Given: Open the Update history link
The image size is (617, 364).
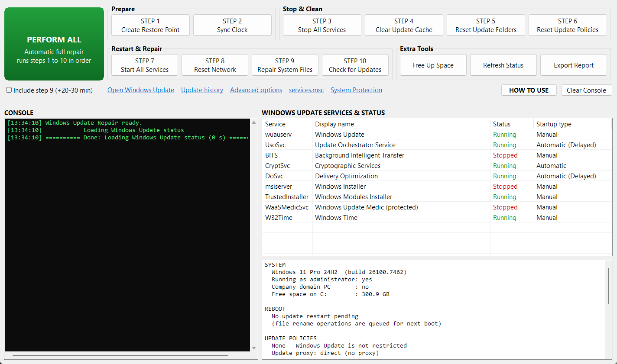Looking at the screenshot, I should coord(202,90).
